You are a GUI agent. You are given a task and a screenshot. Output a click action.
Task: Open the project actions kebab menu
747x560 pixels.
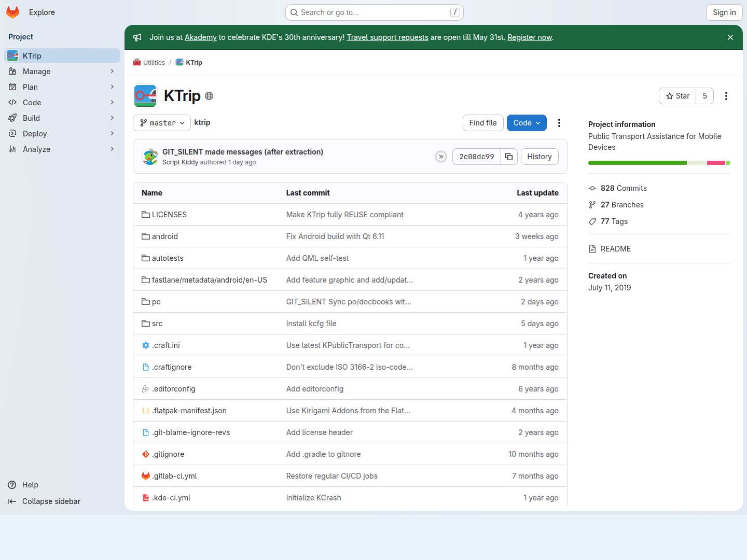[726, 96]
